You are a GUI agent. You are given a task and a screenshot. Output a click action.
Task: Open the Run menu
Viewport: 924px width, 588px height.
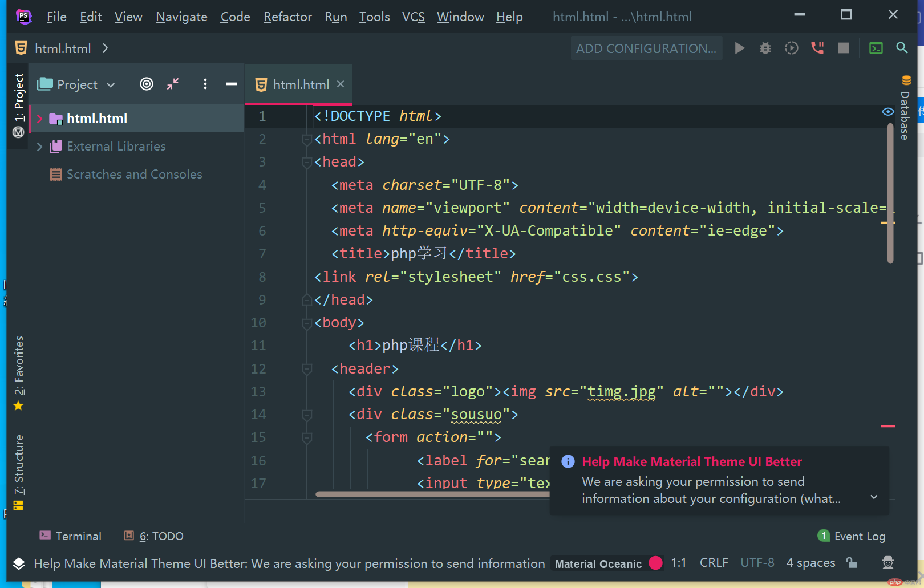pos(336,17)
